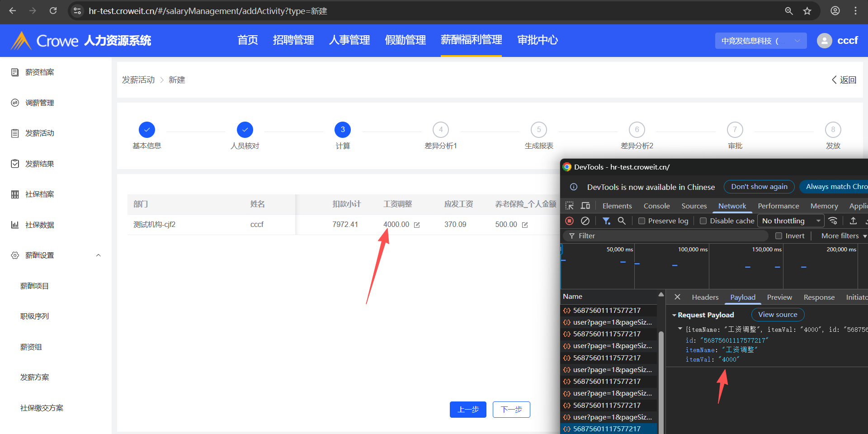Screen dimensions: 868x434
Task: Collapse the 薪酬设置 sidebar section
Action: 99,255
